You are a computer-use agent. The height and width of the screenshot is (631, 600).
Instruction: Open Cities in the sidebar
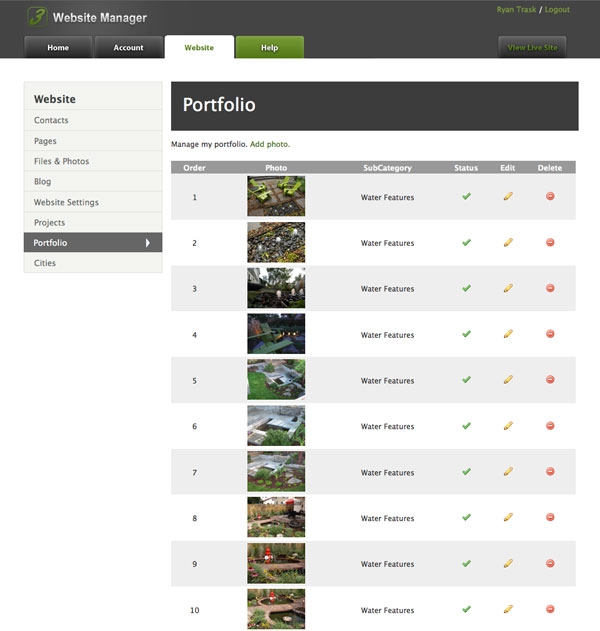(x=93, y=263)
